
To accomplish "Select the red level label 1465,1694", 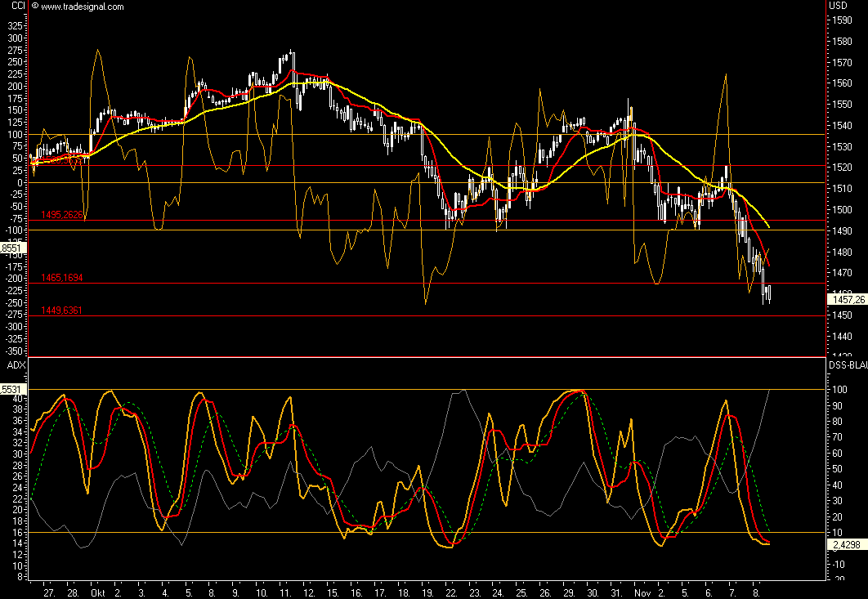I will point(62,278).
